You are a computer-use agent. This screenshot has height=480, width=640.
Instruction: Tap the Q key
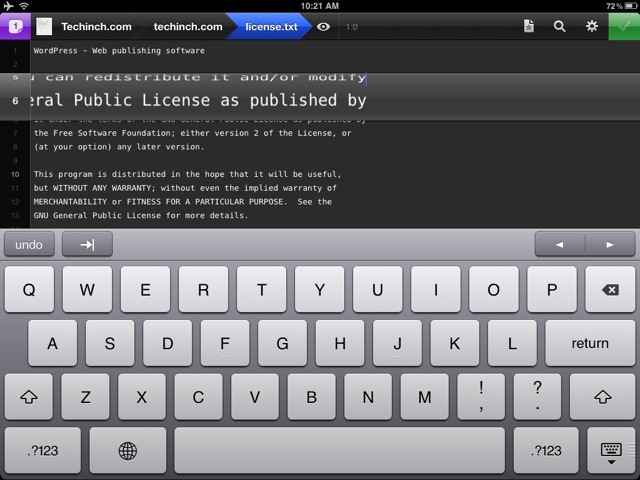click(29, 289)
